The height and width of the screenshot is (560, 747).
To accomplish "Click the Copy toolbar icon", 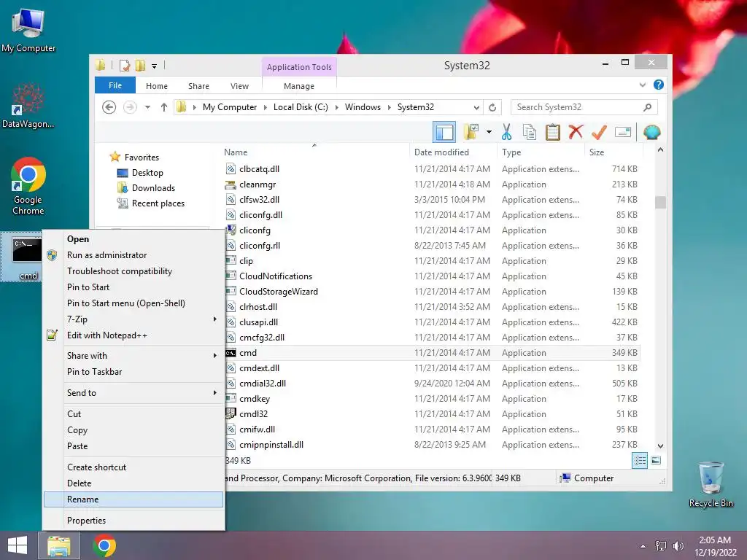I will coord(530,132).
